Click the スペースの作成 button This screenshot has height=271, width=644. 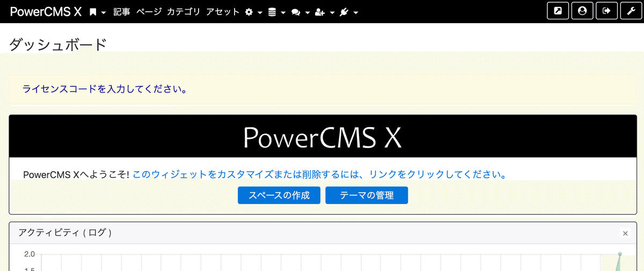click(x=279, y=195)
